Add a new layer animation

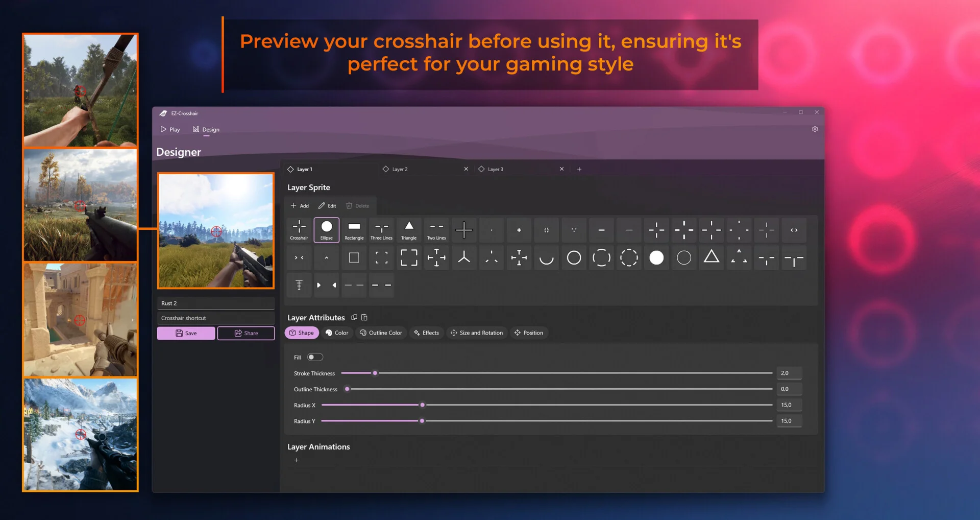296,460
